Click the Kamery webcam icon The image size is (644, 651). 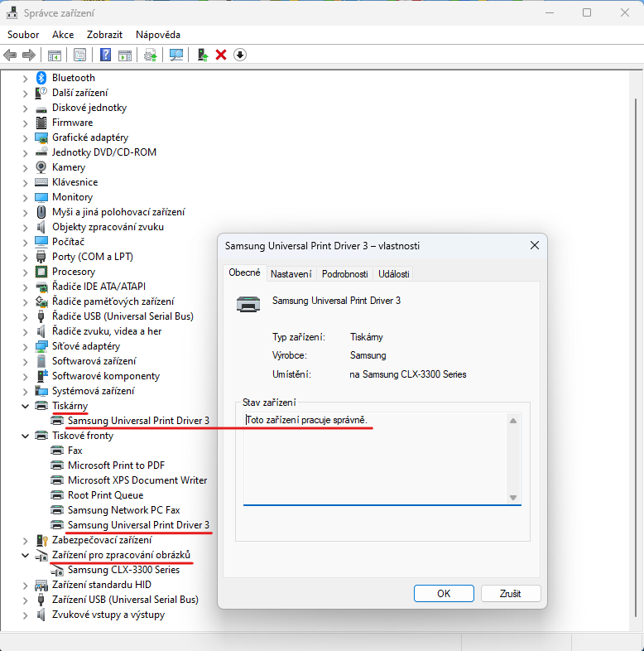41,167
